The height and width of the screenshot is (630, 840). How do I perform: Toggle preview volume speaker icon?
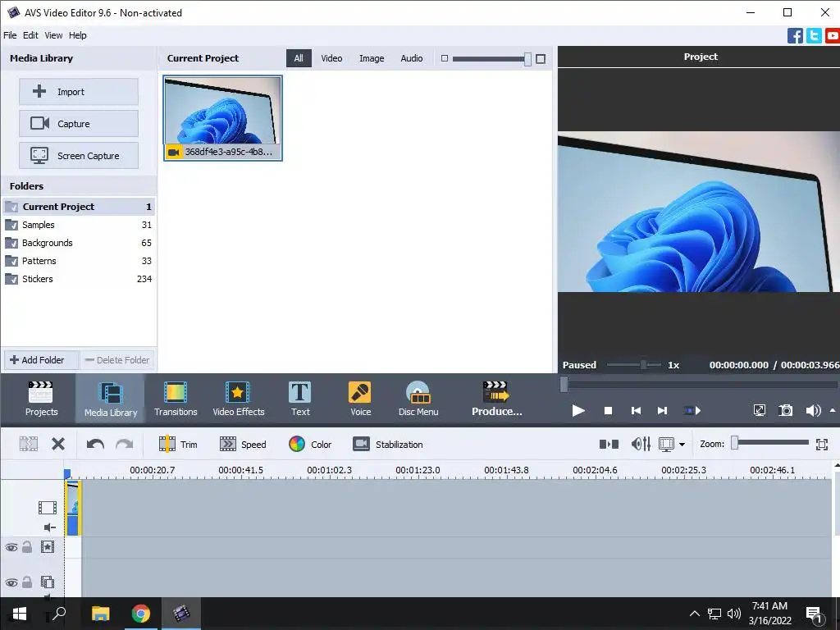tap(813, 410)
